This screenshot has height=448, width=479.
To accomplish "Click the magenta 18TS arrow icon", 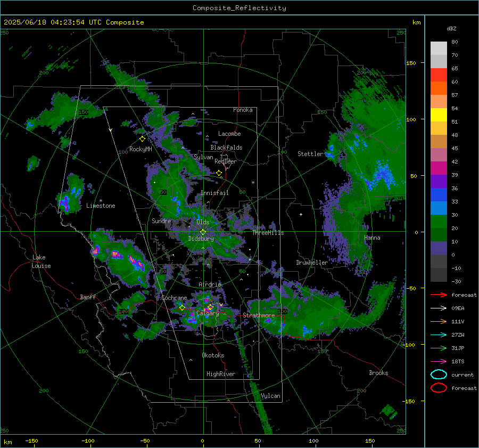I will [439, 362].
